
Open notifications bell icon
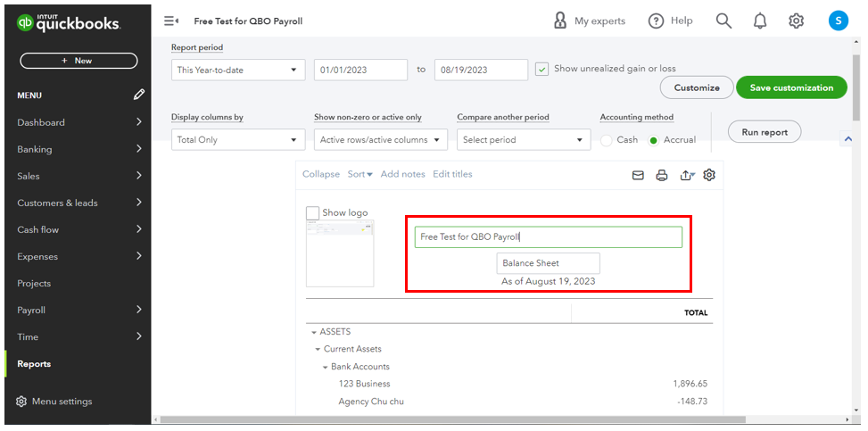(x=760, y=21)
